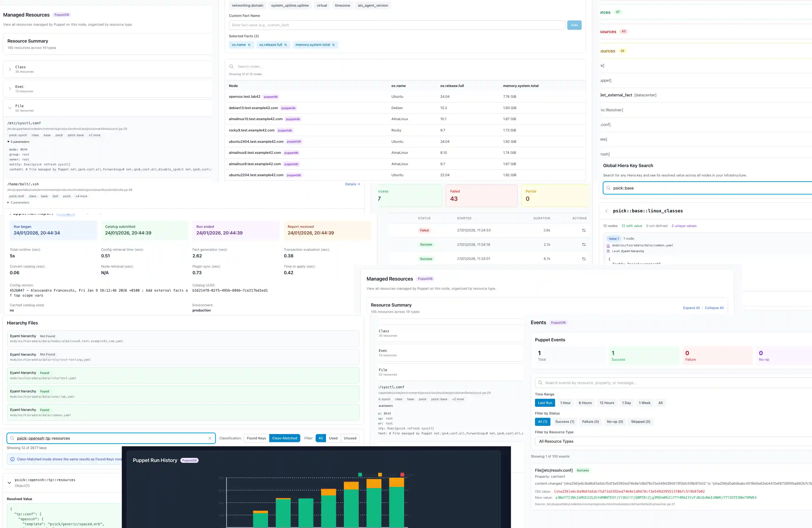
Task: Expand the Class resource group
Action: click(x=10, y=69)
